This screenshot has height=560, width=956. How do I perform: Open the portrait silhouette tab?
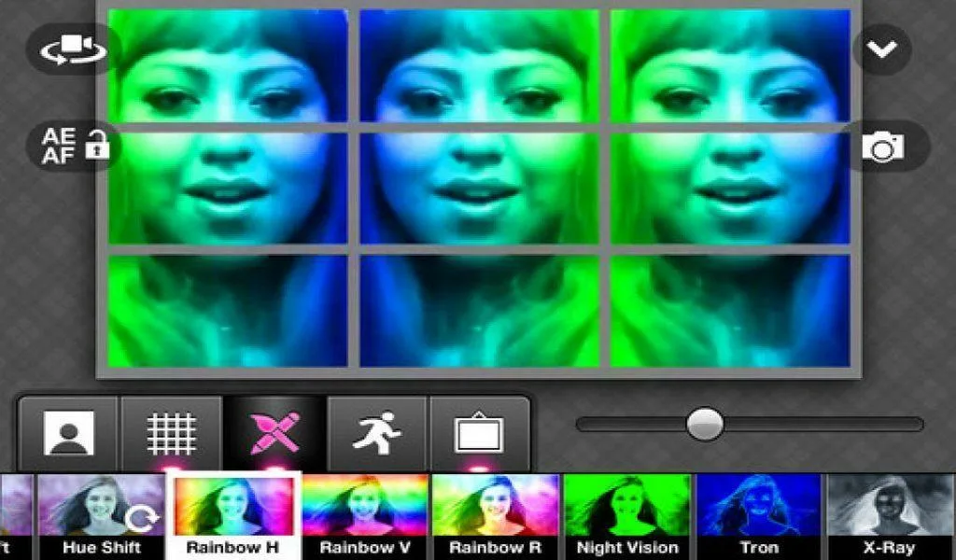69,433
